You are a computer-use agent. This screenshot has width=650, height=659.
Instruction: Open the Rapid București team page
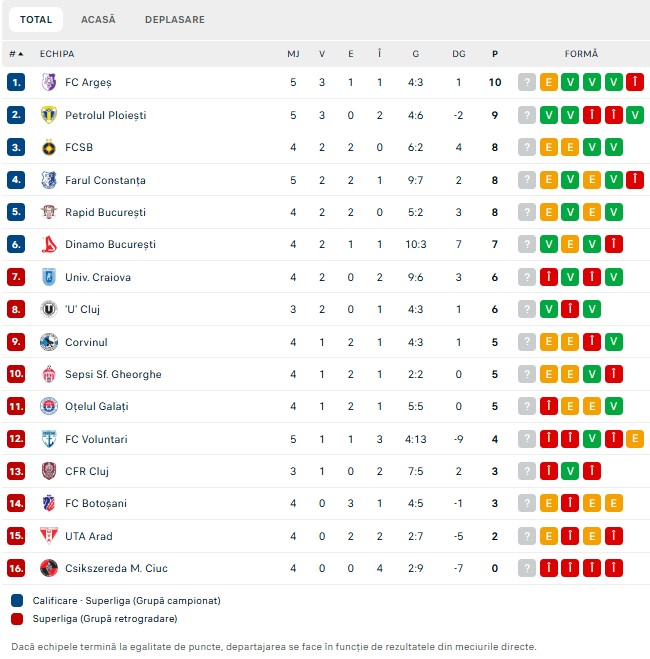[x=105, y=212]
